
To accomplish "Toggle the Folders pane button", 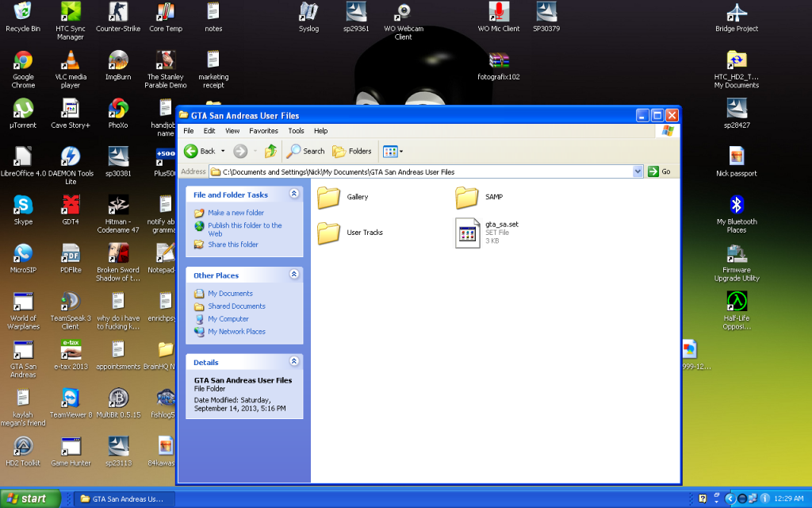I will pyautogui.click(x=352, y=151).
